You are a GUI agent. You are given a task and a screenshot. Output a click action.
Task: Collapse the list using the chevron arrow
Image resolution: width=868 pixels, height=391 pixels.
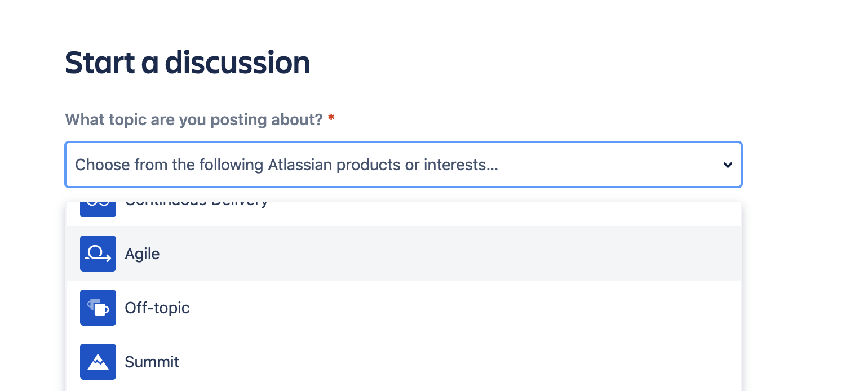click(728, 165)
